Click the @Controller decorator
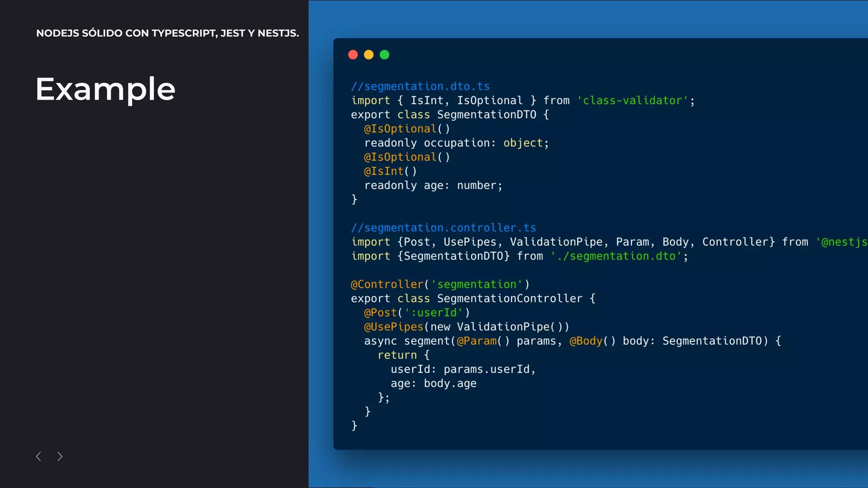The height and width of the screenshot is (488, 868). click(x=387, y=284)
